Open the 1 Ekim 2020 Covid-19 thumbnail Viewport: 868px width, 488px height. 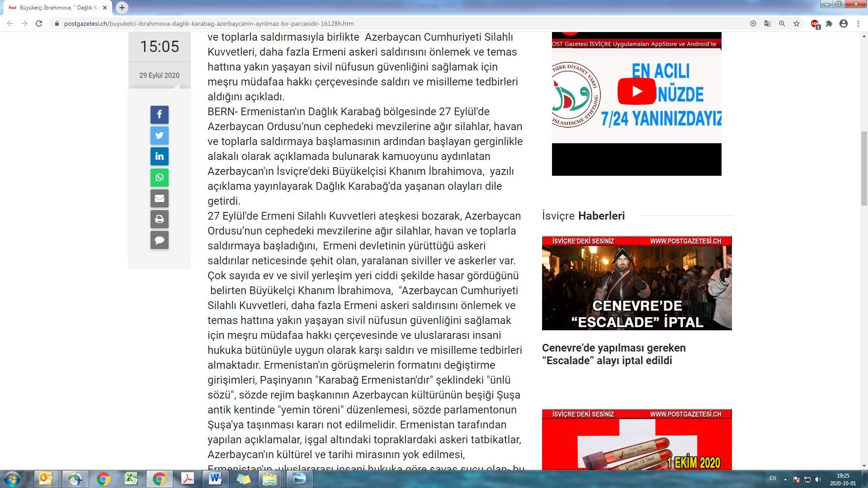point(637,439)
